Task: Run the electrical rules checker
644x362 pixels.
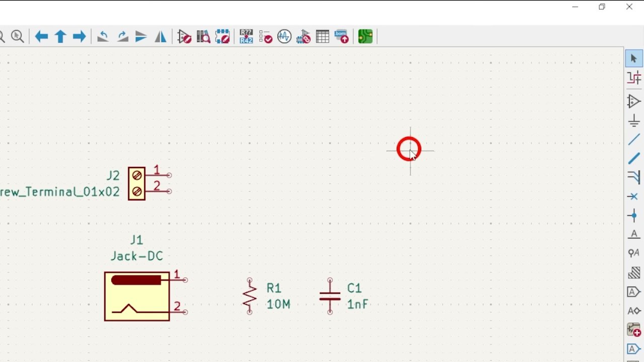Action: (x=265, y=36)
